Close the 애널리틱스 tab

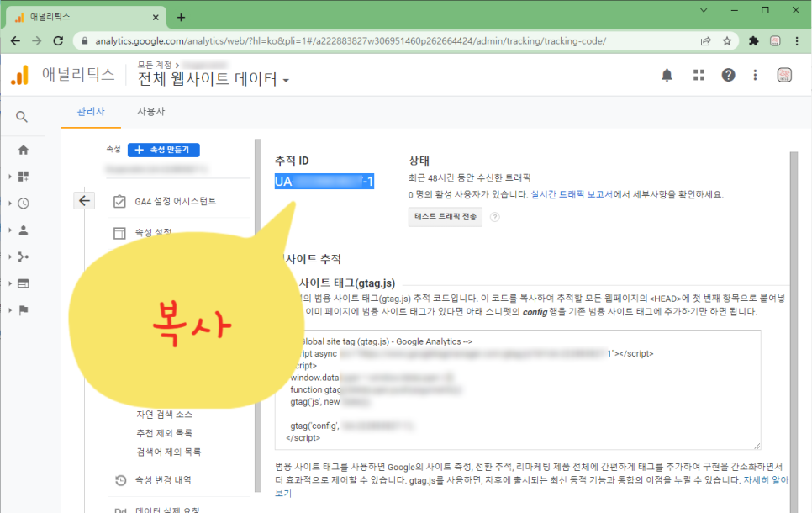click(156, 18)
